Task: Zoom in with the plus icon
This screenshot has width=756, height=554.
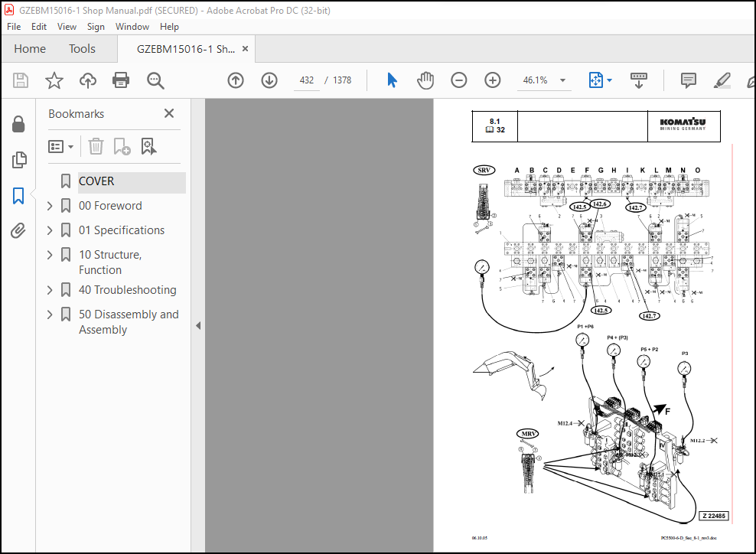Action: click(492, 80)
